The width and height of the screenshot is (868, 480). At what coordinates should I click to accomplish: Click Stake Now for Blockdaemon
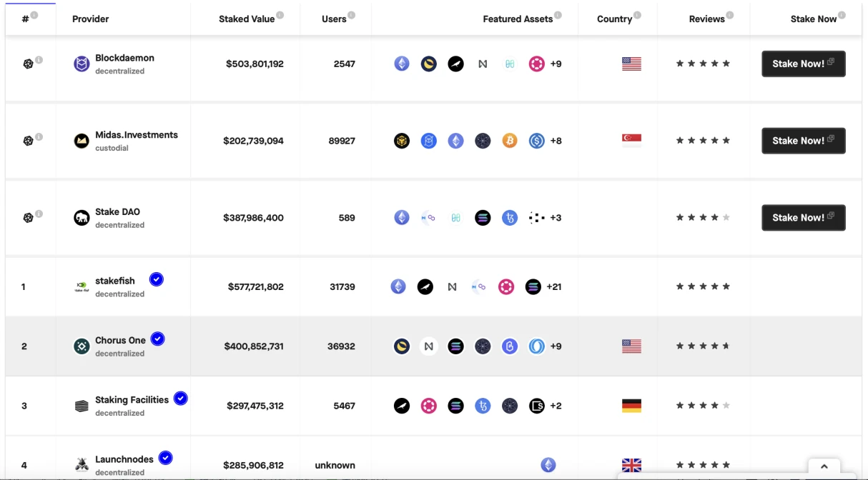[804, 64]
